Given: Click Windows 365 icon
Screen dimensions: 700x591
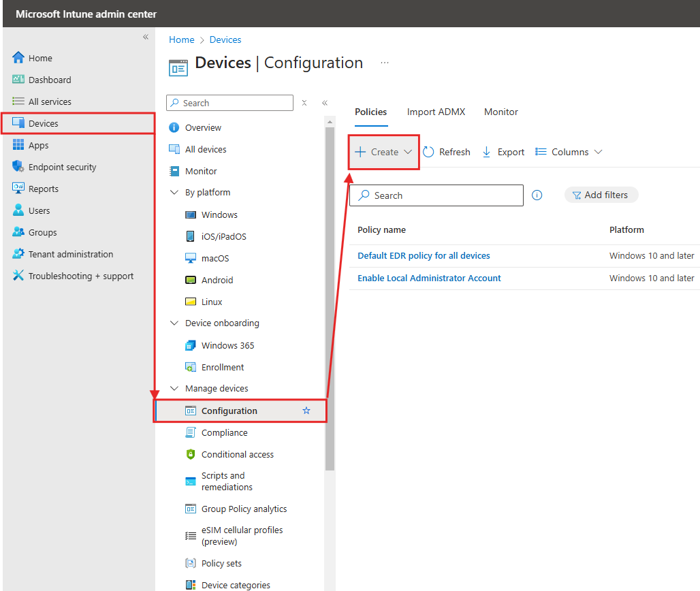Looking at the screenshot, I should point(191,345).
